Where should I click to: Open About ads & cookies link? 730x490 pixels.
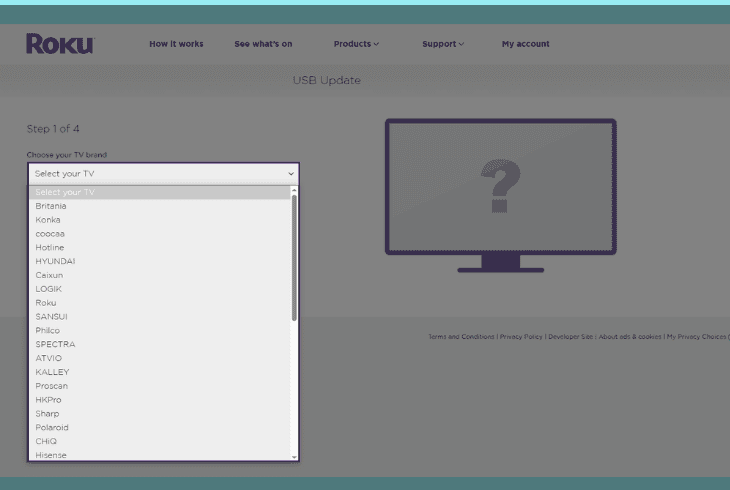click(629, 336)
